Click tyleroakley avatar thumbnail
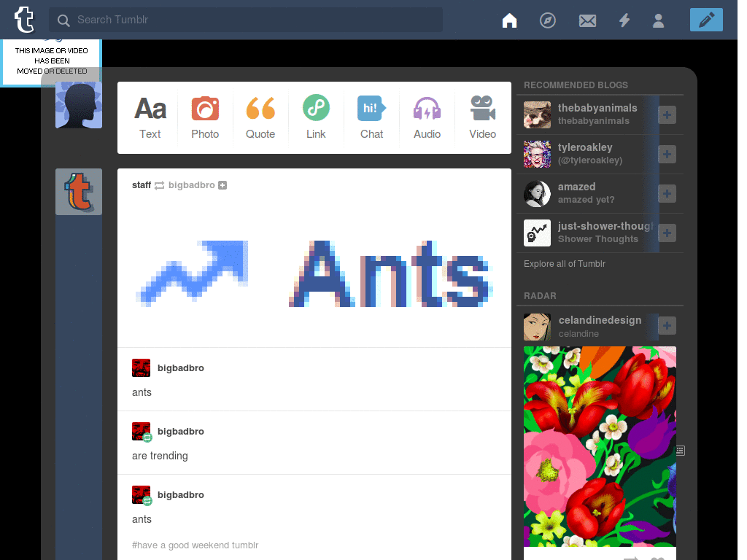Viewport: 747px width, 560px height. [x=537, y=155]
